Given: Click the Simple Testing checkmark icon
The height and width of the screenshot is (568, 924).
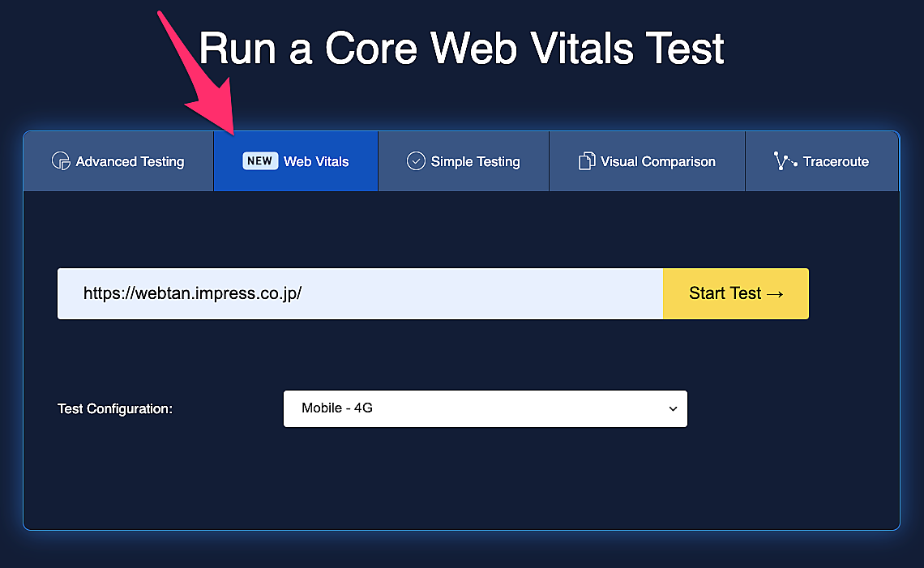Looking at the screenshot, I should pos(416,161).
